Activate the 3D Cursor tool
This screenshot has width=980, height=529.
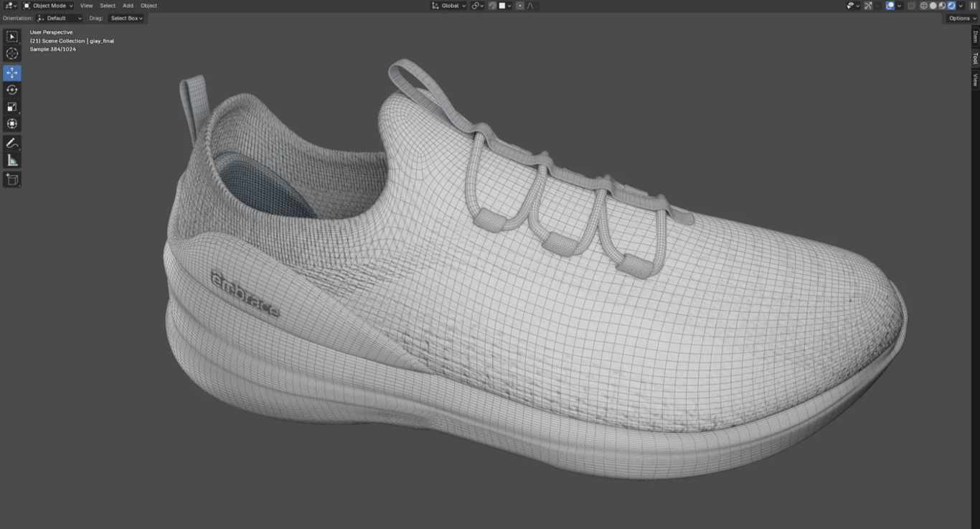[12, 54]
